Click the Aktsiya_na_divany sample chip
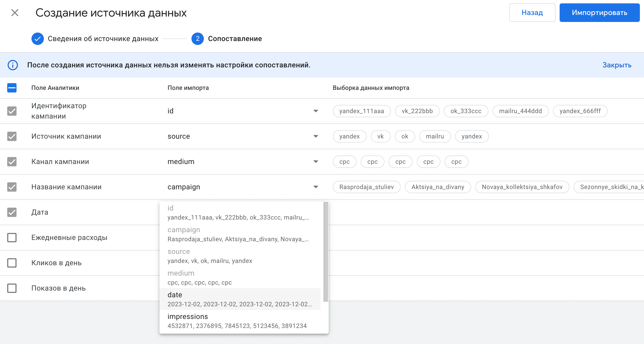Viewport: 644px width, 344px height. [x=438, y=187]
